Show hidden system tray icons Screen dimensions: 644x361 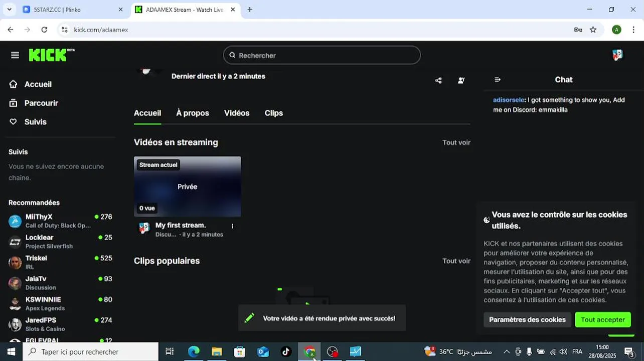[507, 351]
